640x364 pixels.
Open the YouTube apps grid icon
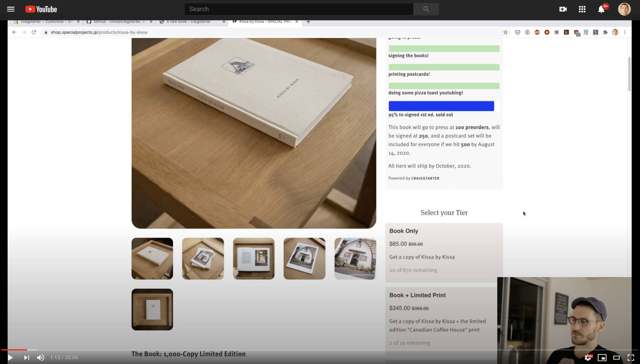pyautogui.click(x=582, y=9)
